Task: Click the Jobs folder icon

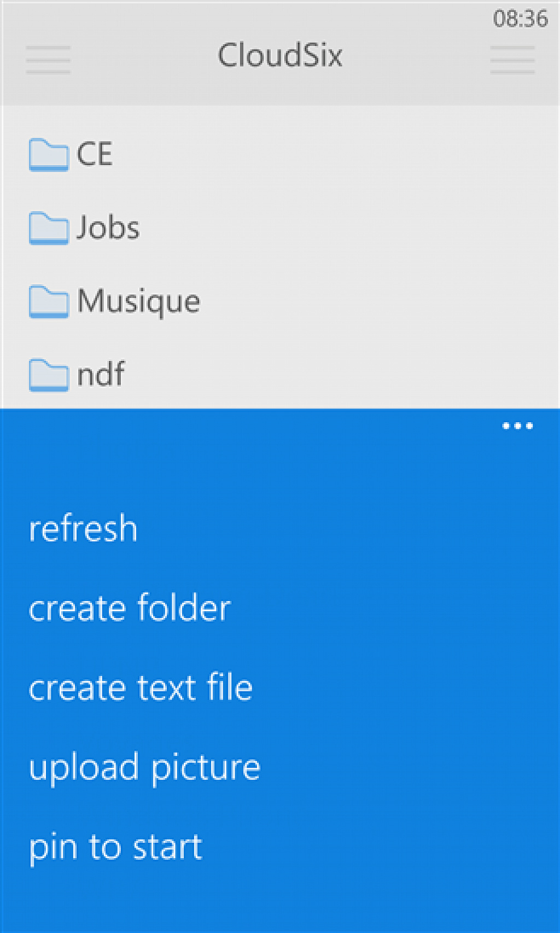Action: (49, 228)
